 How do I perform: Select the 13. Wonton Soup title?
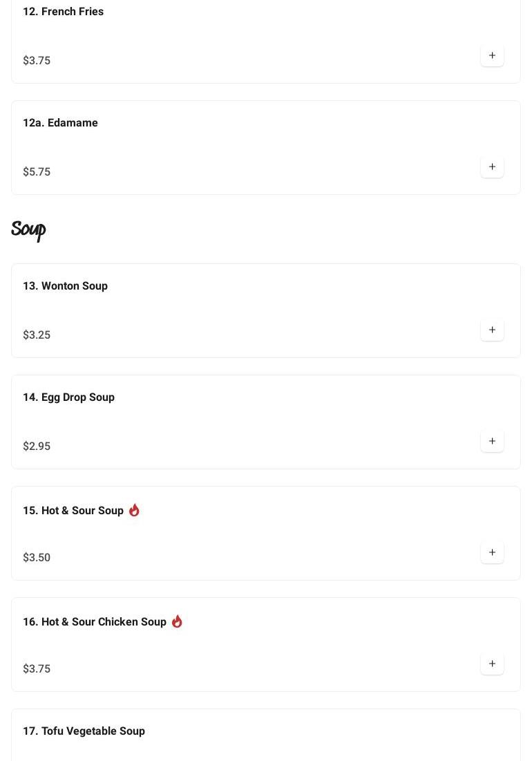65,286
